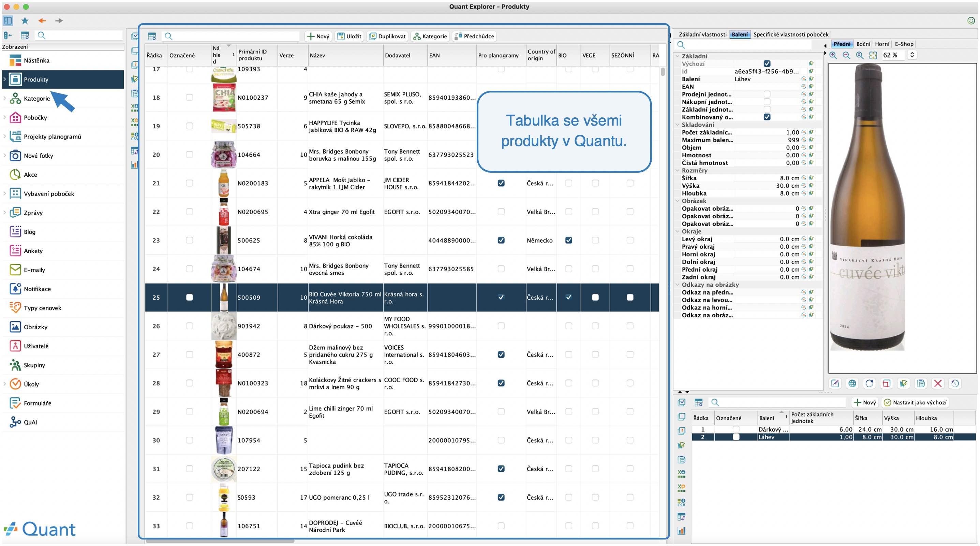Viewport: 980px width, 546px height.
Task: Click the edit image pencil icon
Action: point(835,384)
